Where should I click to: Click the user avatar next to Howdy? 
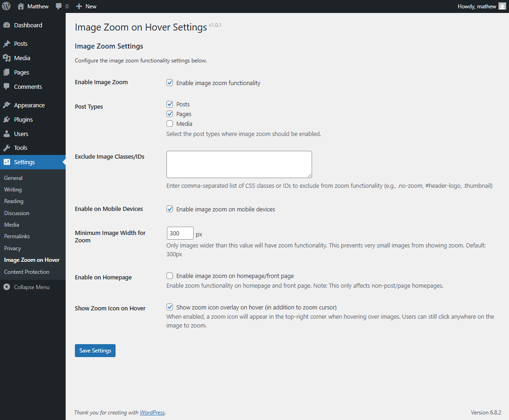click(502, 6)
